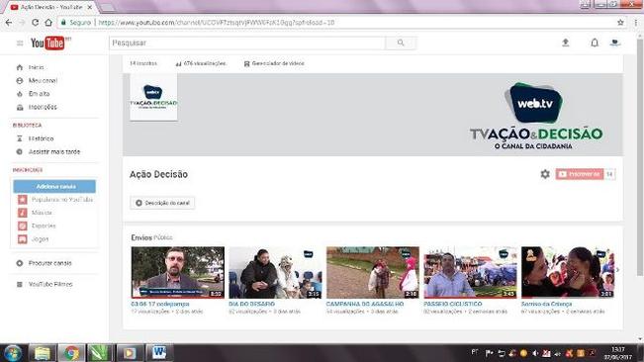Click the DIA DO DESAFIO video title
644x362 pixels.
(x=252, y=304)
